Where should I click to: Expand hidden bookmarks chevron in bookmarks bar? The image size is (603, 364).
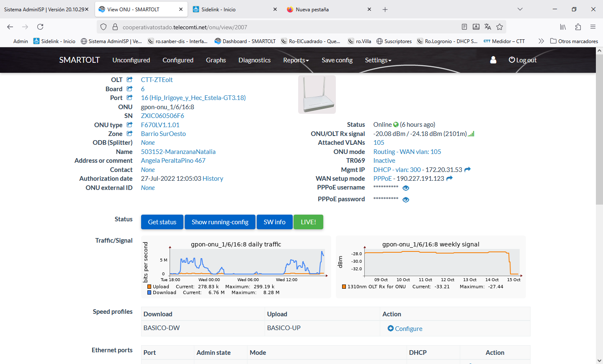coord(541,41)
